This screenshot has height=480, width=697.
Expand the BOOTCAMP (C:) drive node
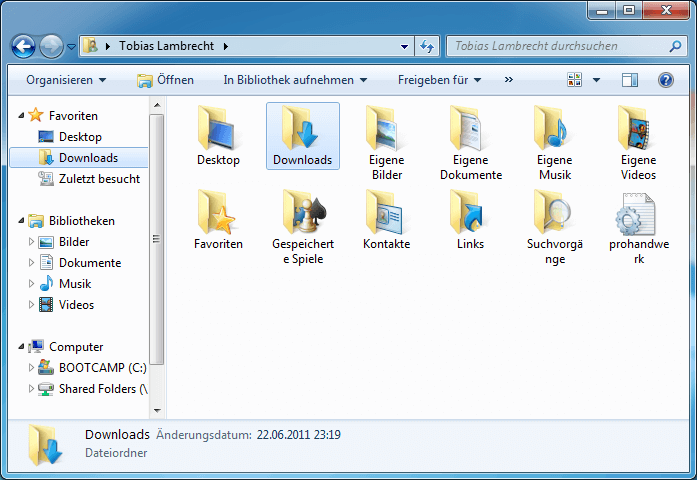31,368
